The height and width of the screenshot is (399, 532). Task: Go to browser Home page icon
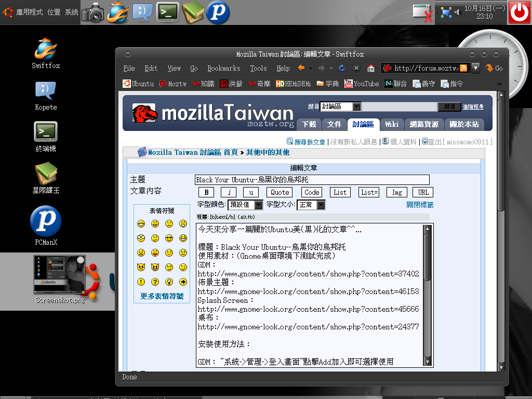[371, 68]
